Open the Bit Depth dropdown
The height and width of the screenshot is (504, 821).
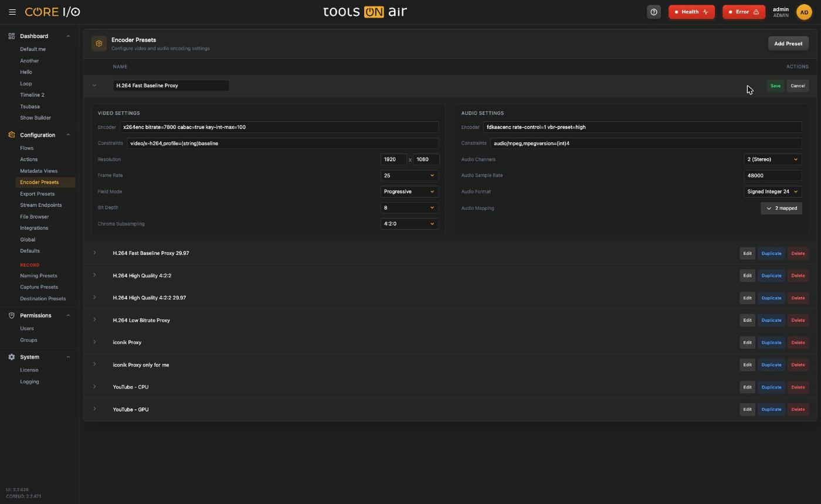point(409,207)
